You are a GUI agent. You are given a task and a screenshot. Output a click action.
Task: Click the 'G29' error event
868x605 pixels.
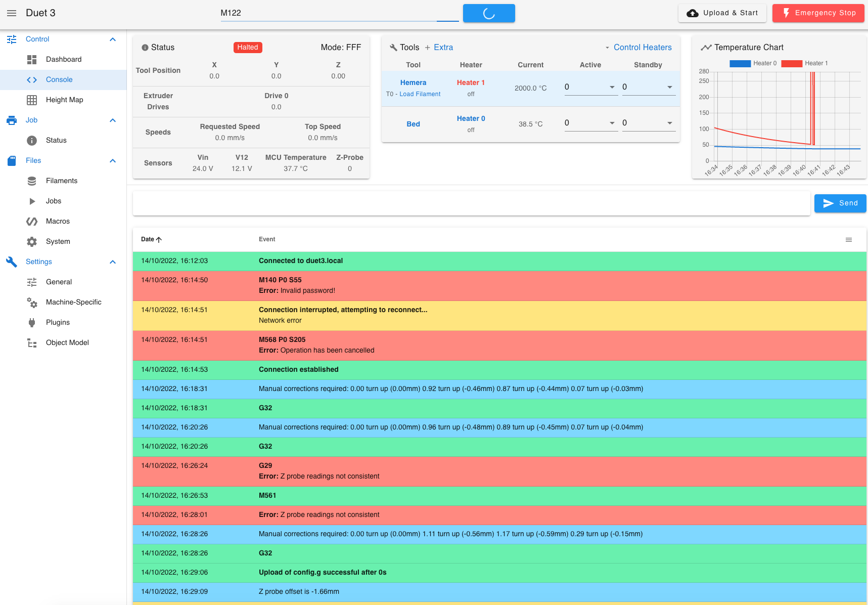pos(499,471)
